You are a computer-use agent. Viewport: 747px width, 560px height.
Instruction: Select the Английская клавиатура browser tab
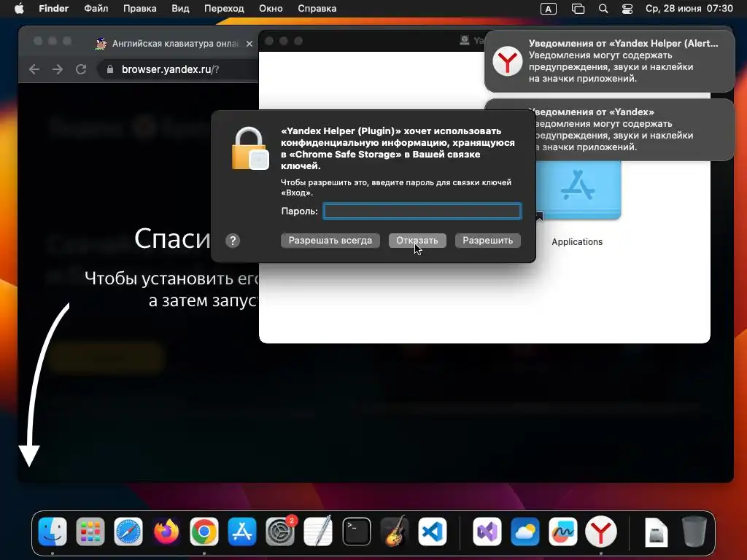pos(174,44)
